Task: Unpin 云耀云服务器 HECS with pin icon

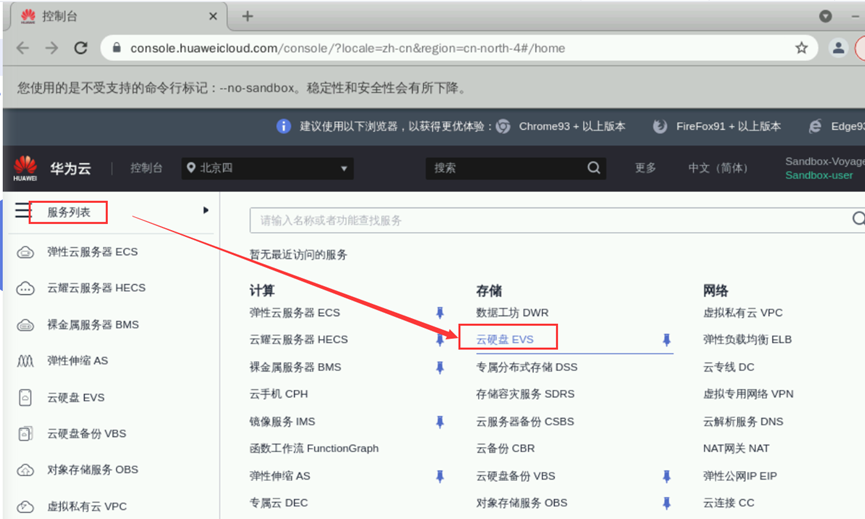Action: (x=440, y=340)
